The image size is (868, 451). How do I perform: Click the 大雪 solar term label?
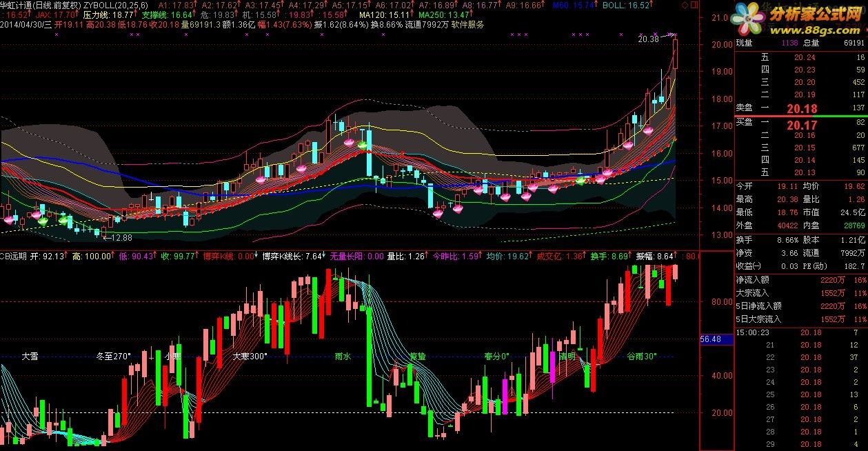point(30,357)
